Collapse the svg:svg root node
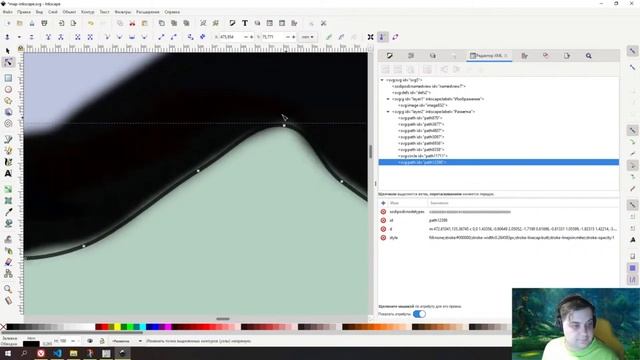The width and height of the screenshot is (640, 360). [382, 80]
